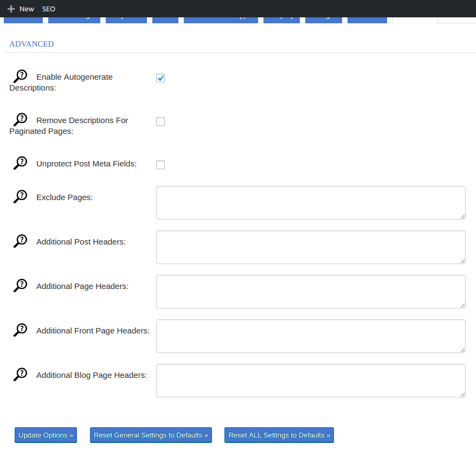Open help for Additional Blog Page Headers
476x450 pixels.
click(20, 373)
